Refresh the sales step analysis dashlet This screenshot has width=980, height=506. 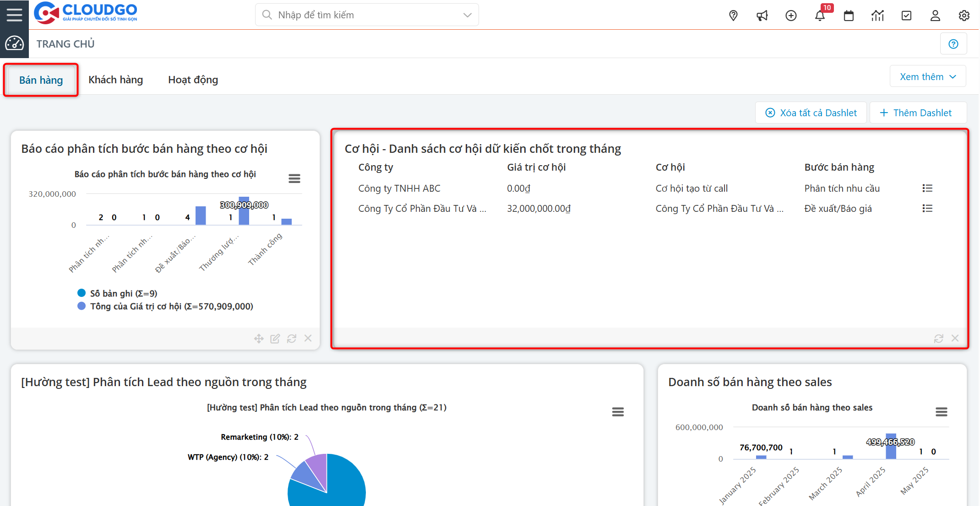[x=292, y=338]
